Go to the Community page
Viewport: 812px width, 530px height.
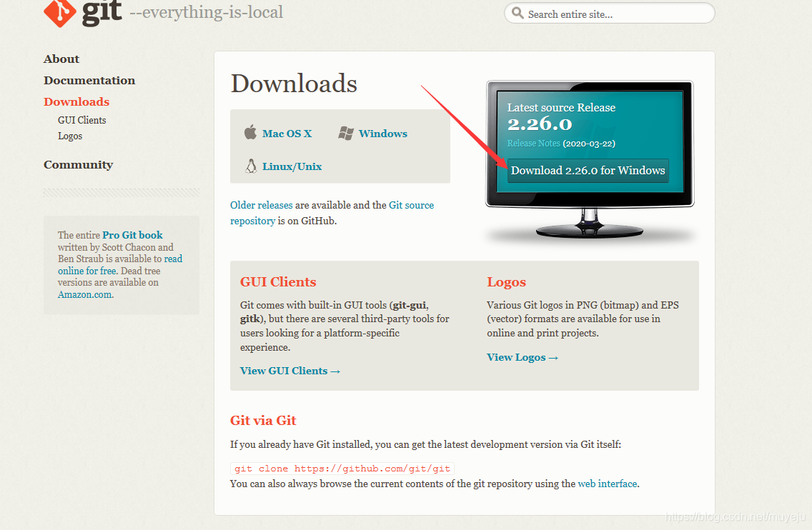click(x=78, y=164)
